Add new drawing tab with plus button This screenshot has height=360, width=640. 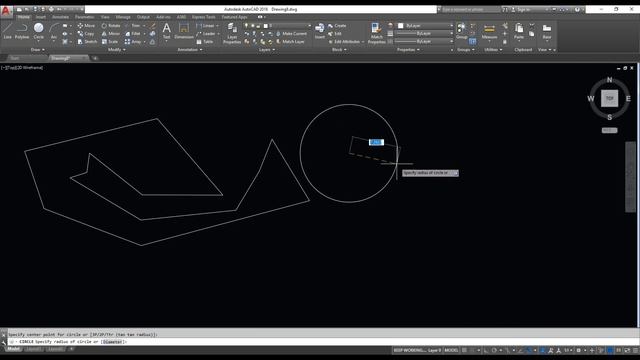point(95,58)
